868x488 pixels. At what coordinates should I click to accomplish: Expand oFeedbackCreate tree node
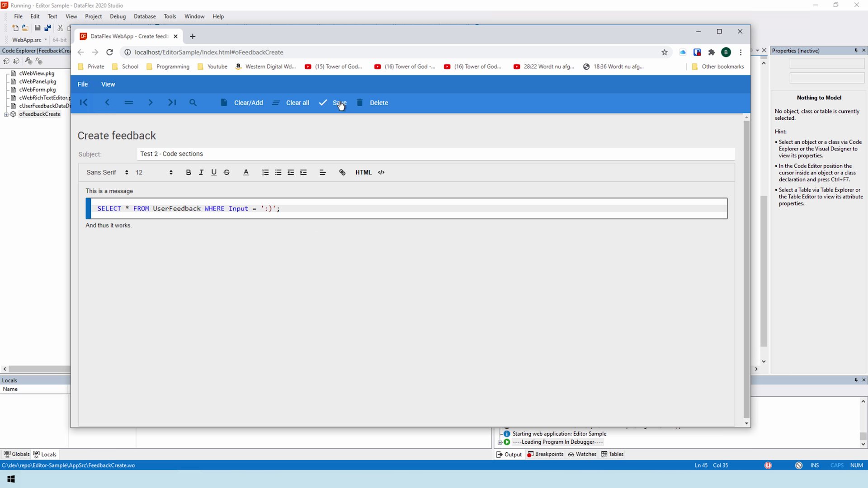pos(6,114)
